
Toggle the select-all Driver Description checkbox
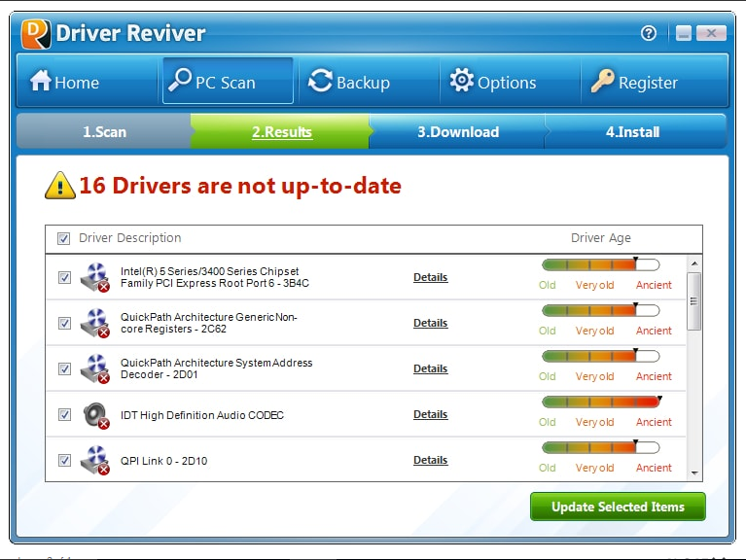[64, 238]
